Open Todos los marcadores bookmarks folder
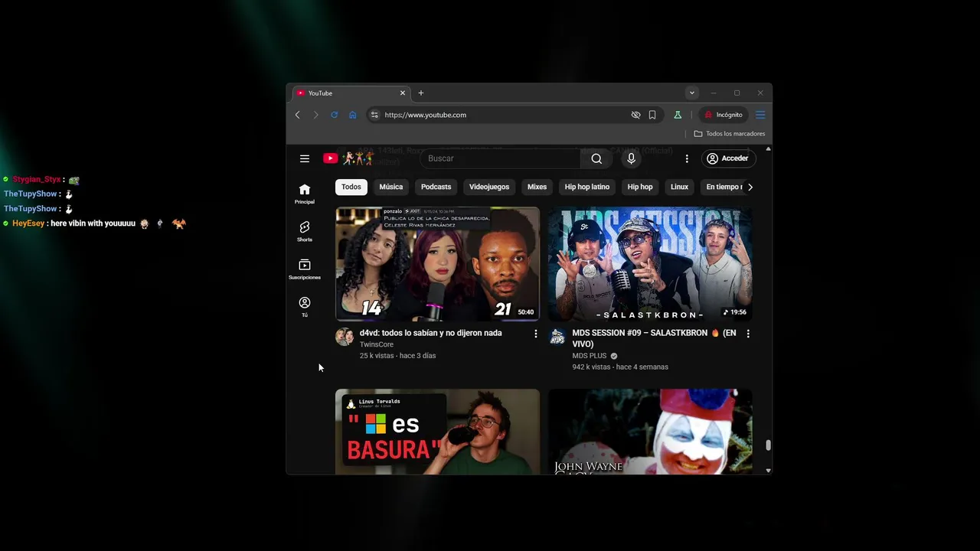The height and width of the screenshot is (551, 980). tap(730, 133)
